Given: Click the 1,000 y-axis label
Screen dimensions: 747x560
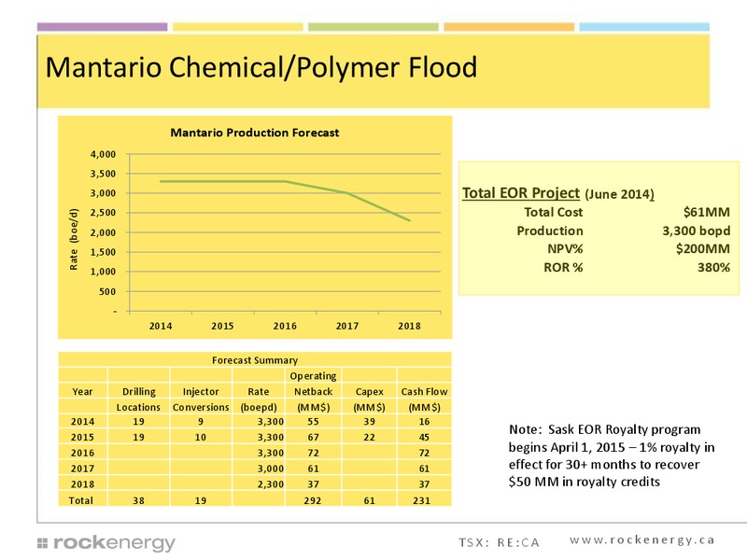Looking at the screenshot, I should (103, 272).
